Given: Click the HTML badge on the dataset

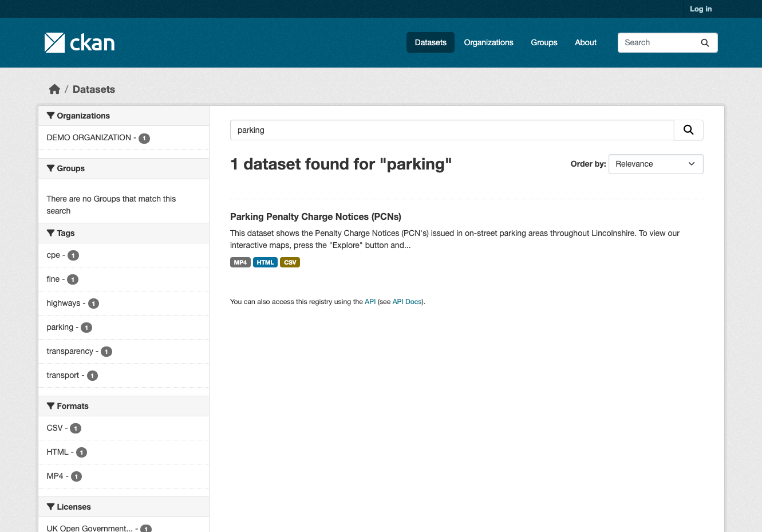Looking at the screenshot, I should coord(265,262).
